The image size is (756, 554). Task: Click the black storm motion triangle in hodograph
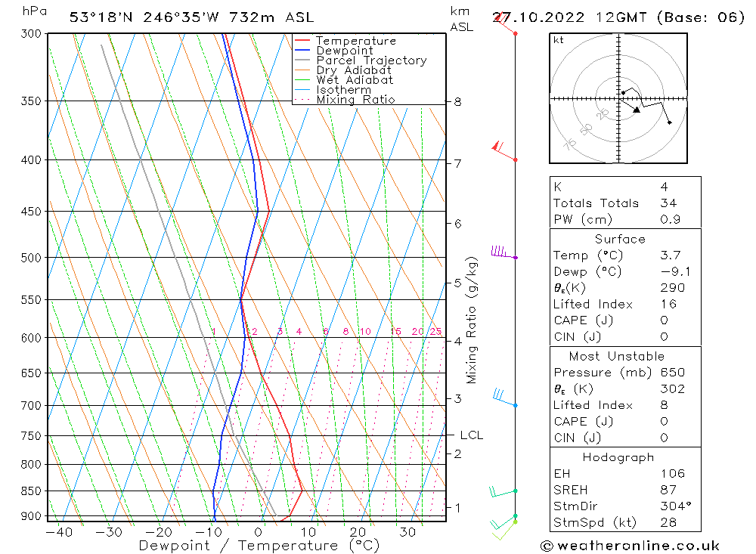coord(637,110)
